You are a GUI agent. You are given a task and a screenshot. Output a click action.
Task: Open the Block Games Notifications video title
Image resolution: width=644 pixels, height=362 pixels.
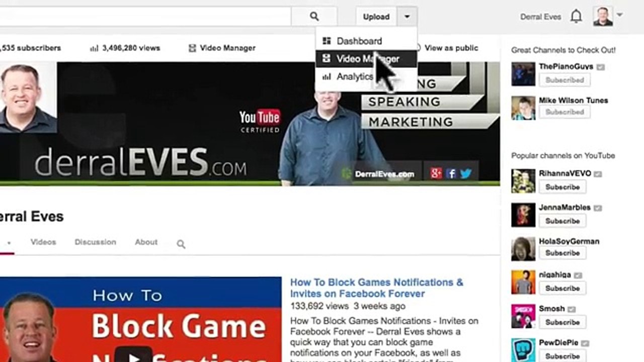pyautogui.click(x=377, y=288)
